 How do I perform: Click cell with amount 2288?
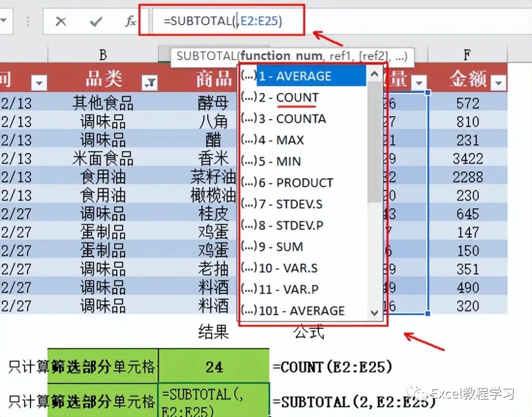pos(468,176)
